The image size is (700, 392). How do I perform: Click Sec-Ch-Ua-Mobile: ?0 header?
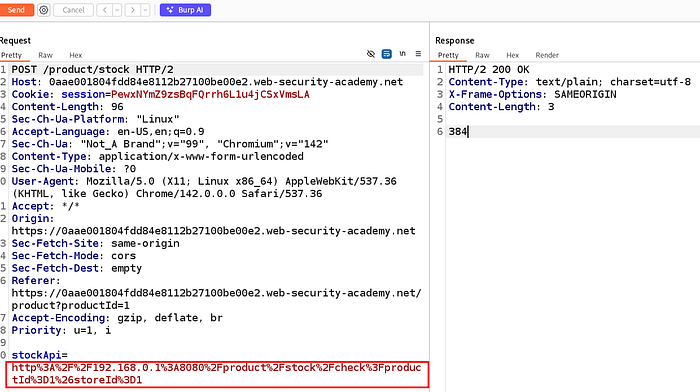74,169
